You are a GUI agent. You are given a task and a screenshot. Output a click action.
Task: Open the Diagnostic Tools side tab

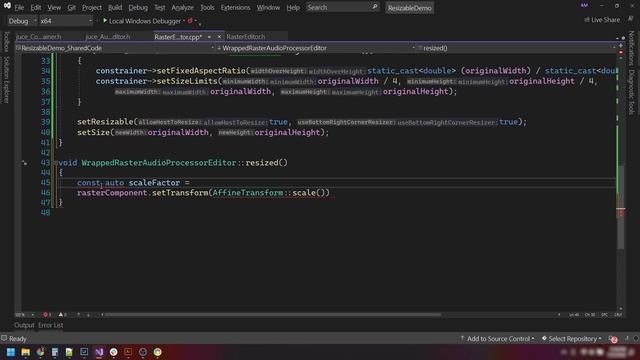[631, 92]
